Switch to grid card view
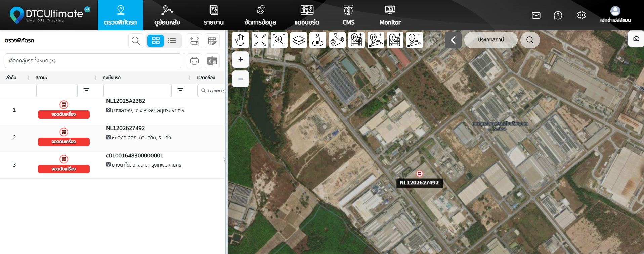Viewport: 644px width, 254px height. [156, 41]
